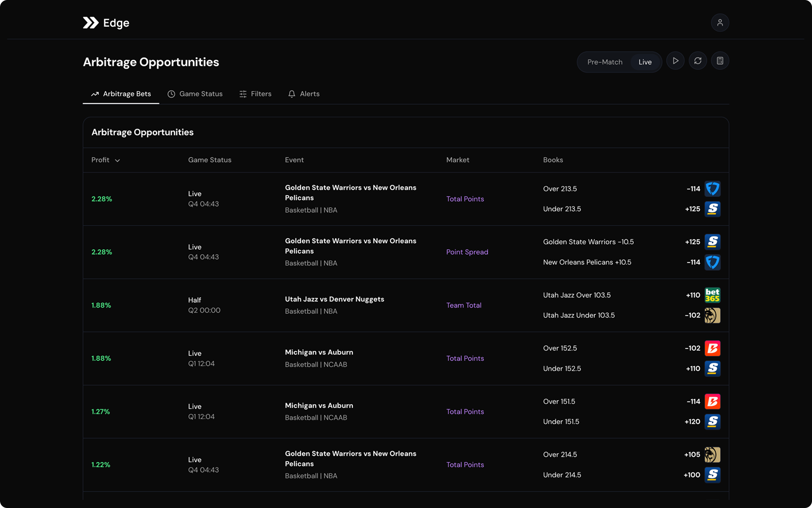
Task: Switch to the Filters tab
Action: [x=255, y=94]
